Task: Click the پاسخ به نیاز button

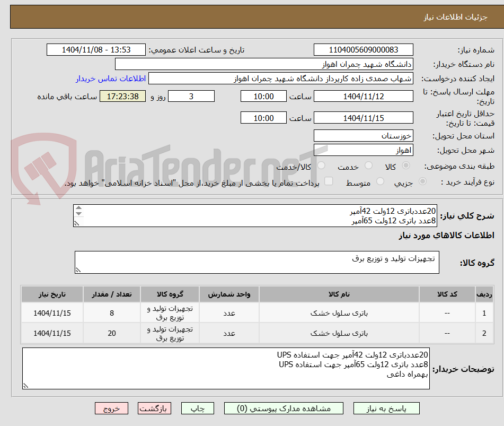Action: coord(386,408)
